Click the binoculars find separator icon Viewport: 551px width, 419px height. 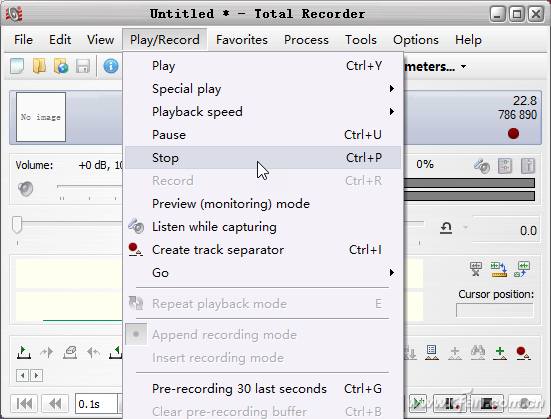tap(478, 352)
